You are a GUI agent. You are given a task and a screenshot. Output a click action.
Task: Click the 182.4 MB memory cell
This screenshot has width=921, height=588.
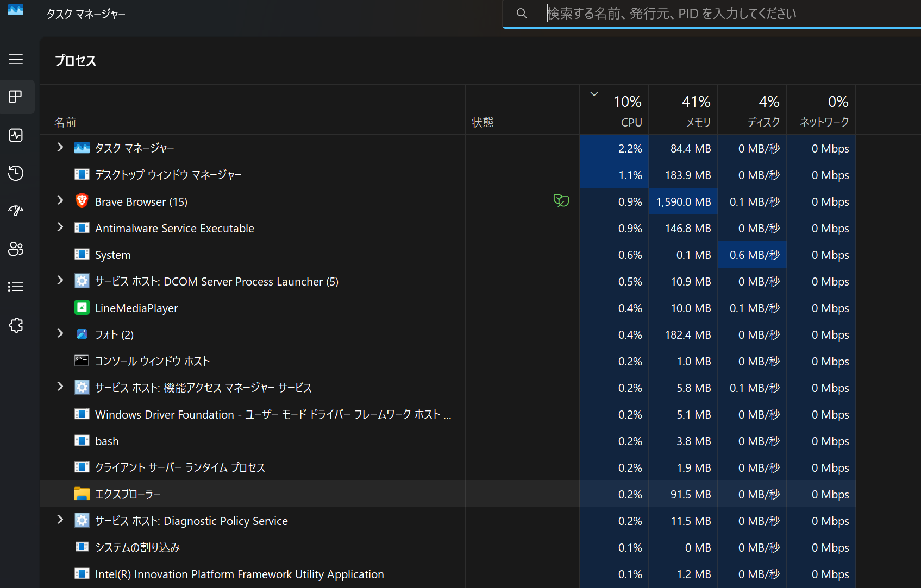point(683,334)
